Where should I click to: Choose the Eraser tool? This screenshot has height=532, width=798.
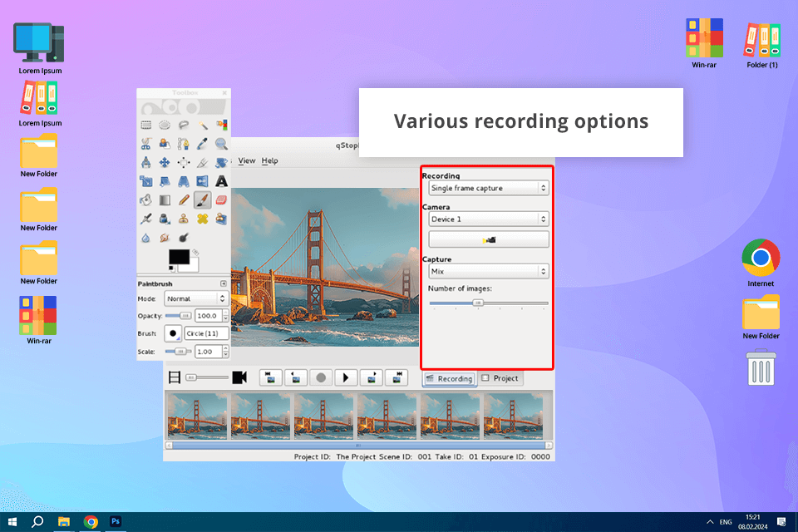click(221, 199)
